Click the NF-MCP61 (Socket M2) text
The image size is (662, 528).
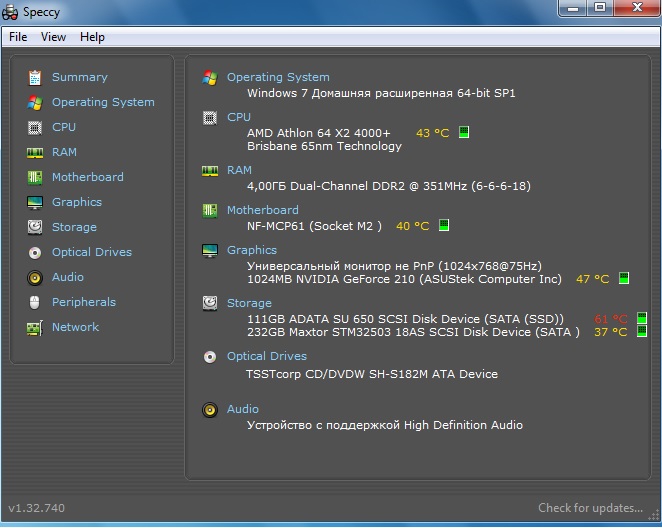(315, 226)
